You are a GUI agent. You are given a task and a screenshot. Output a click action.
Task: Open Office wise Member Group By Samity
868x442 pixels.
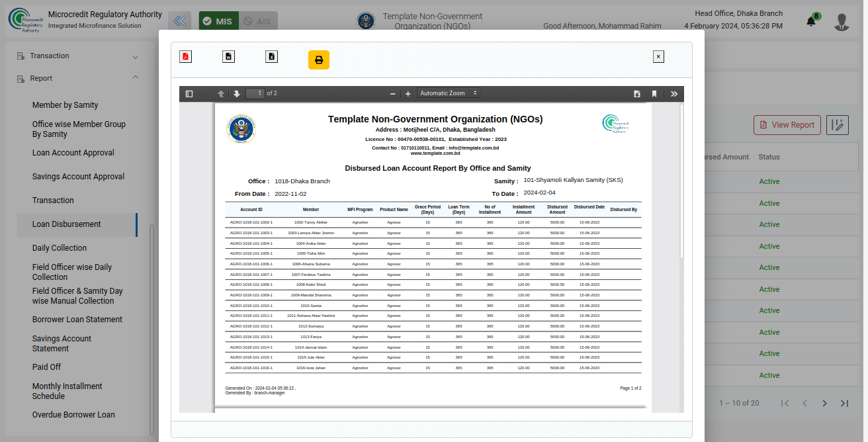tap(79, 129)
